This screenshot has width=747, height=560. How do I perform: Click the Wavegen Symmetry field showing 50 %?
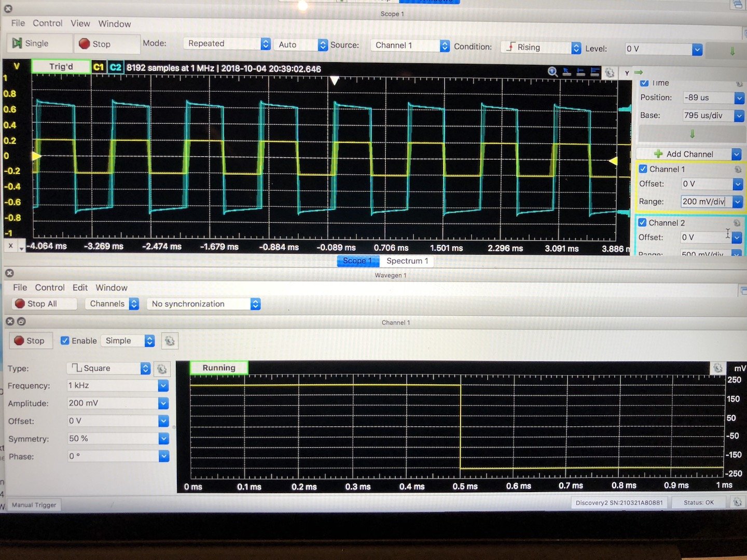(112, 439)
